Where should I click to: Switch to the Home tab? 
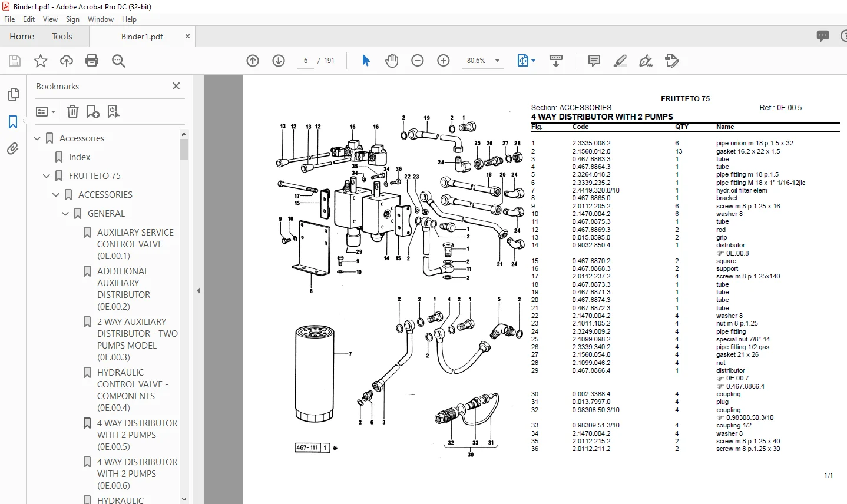click(x=22, y=37)
